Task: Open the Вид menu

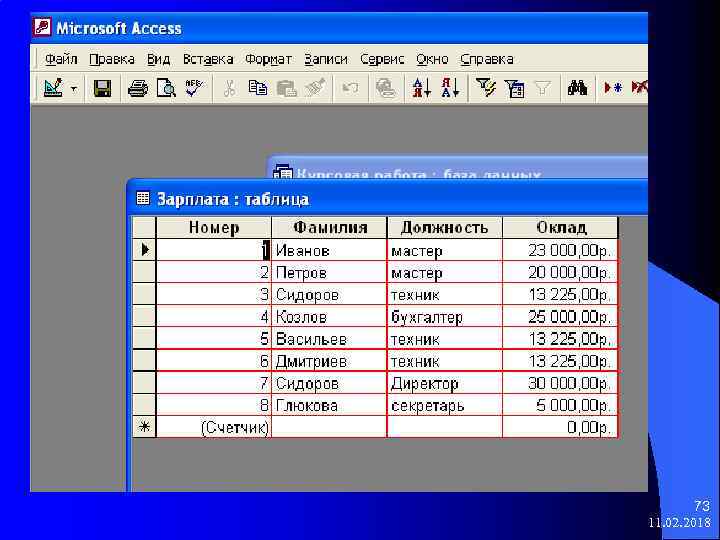Action: [158, 59]
